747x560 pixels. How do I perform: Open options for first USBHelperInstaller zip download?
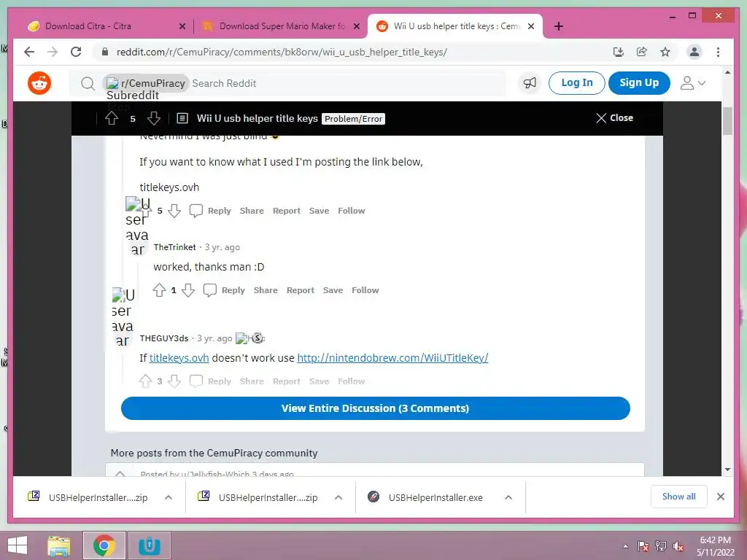coord(169,497)
